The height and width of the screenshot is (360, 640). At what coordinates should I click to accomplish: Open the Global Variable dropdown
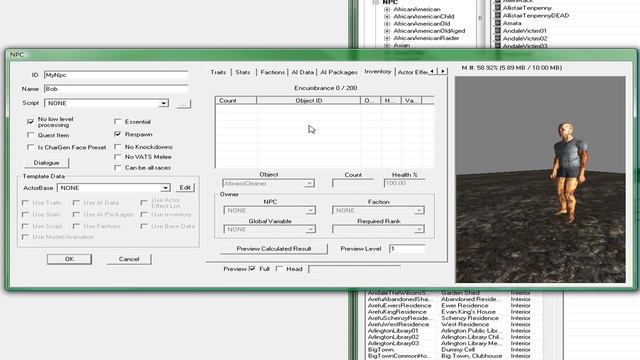310,229
